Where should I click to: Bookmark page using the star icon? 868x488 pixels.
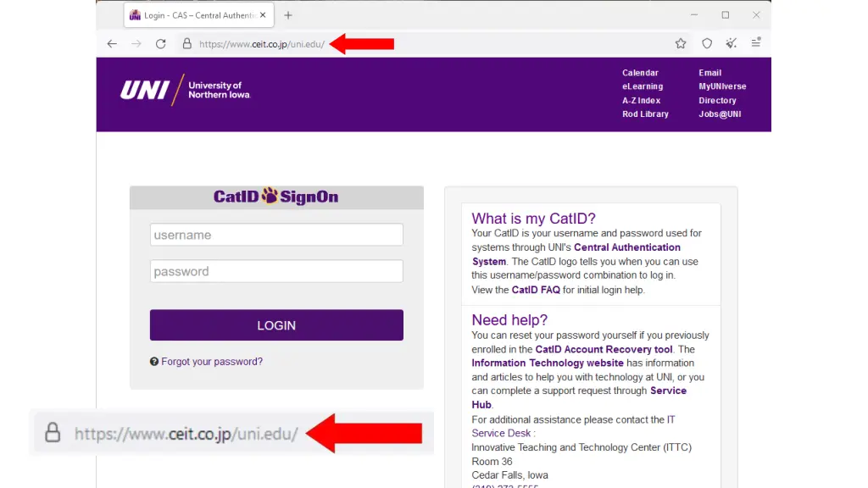pos(681,44)
